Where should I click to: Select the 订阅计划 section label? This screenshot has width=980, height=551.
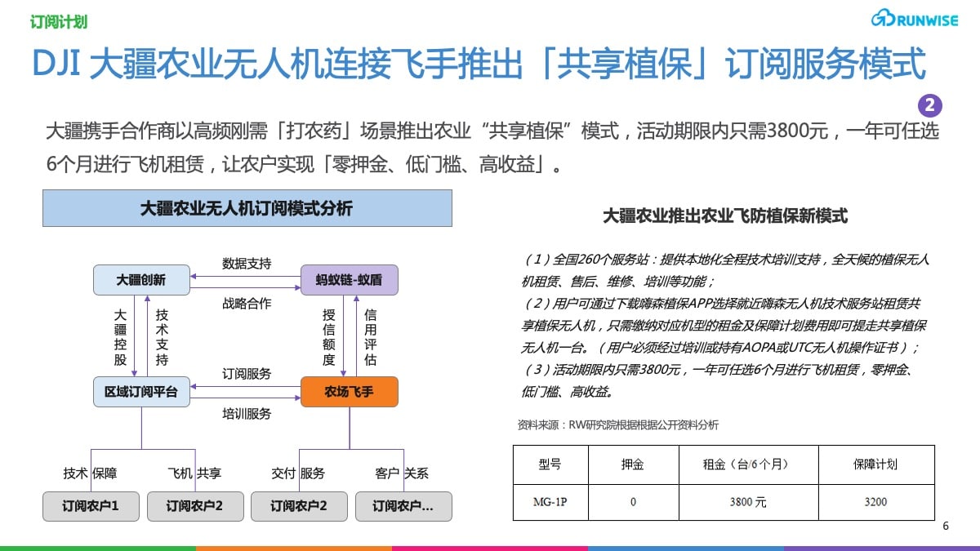(59, 23)
